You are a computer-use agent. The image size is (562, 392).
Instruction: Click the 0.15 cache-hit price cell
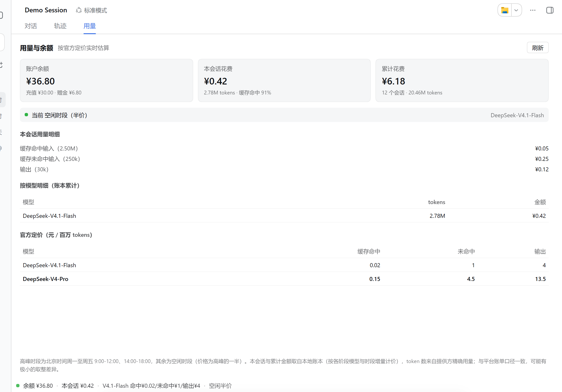click(x=375, y=279)
